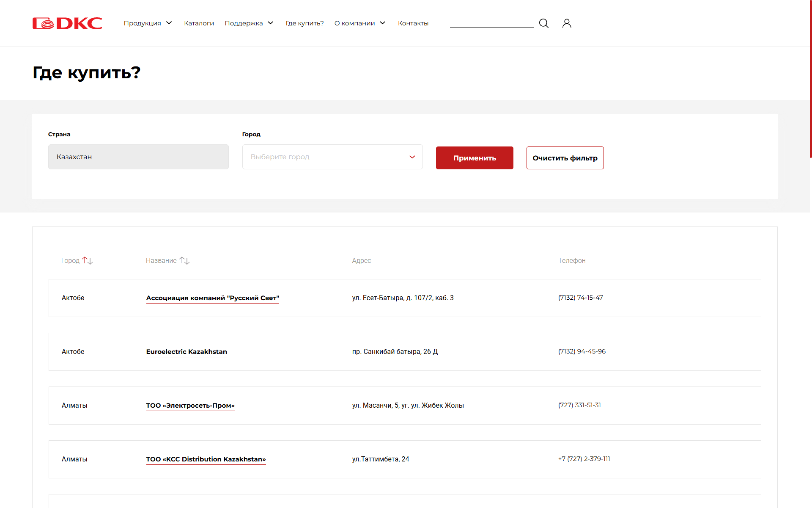Viewport: 812px width, 508px height.
Task: Click the Город column header text
Action: click(x=70, y=261)
